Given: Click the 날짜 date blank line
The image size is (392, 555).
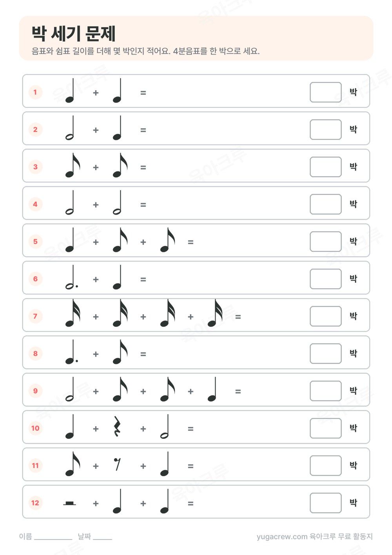Looking at the screenshot, I should pyautogui.click(x=103, y=539).
